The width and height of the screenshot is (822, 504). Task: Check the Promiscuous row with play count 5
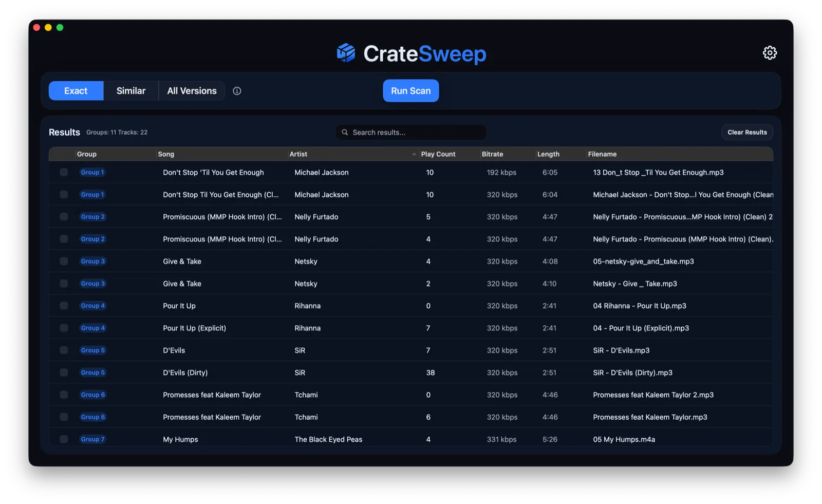[x=64, y=217]
